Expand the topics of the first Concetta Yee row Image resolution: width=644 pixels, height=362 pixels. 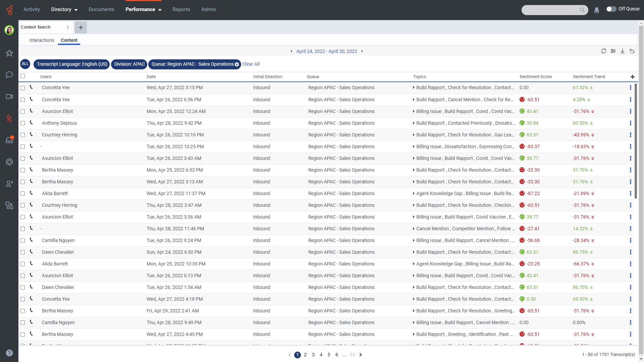coord(414,87)
